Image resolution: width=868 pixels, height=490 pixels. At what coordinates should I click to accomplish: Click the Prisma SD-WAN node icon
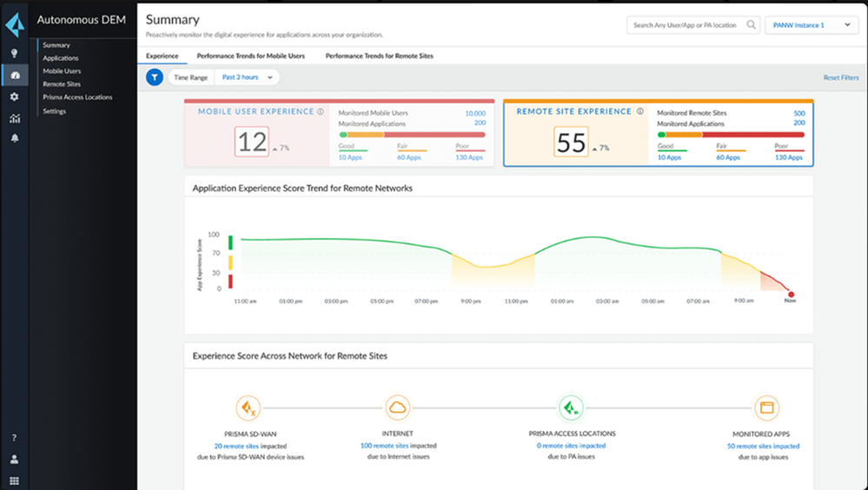point(248,407)
